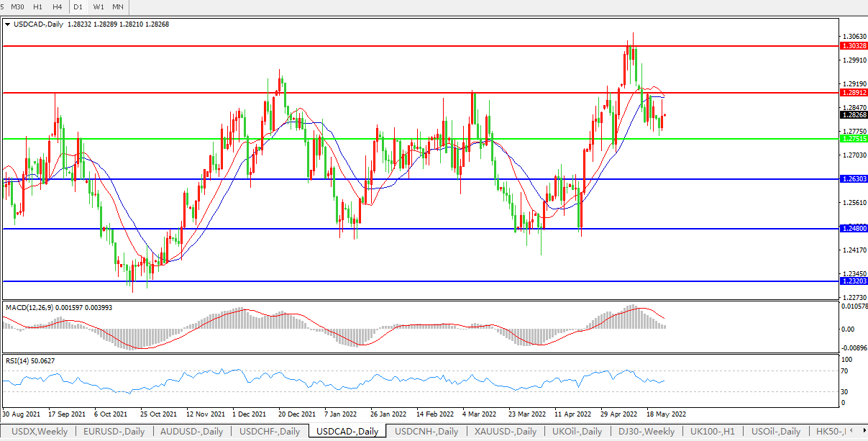Select the UKOil Daily tab
The height and width of the screenshot is (441, 868).
(x=576, y=431)
